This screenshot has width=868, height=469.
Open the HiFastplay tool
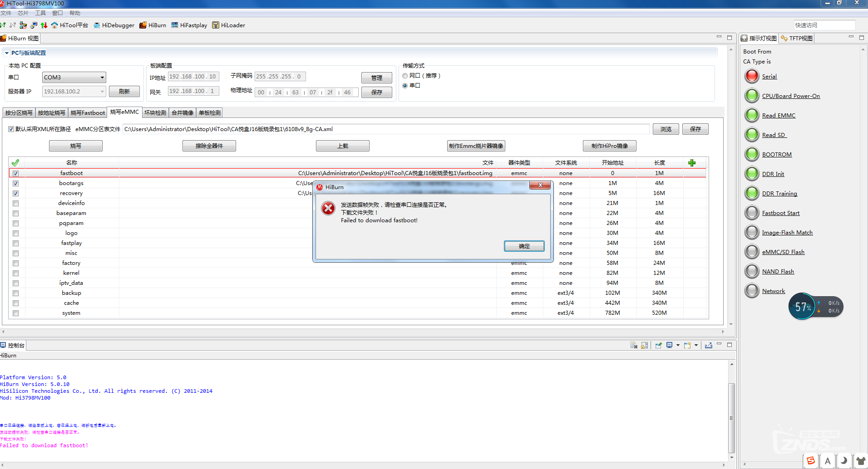pyautogui.click(x=189, y=25)
